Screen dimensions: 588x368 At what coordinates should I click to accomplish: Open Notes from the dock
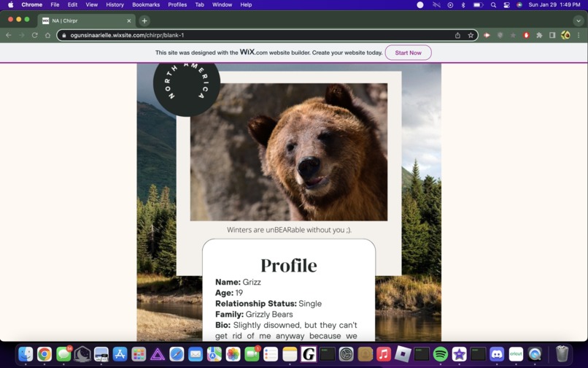tap(290, 353)
